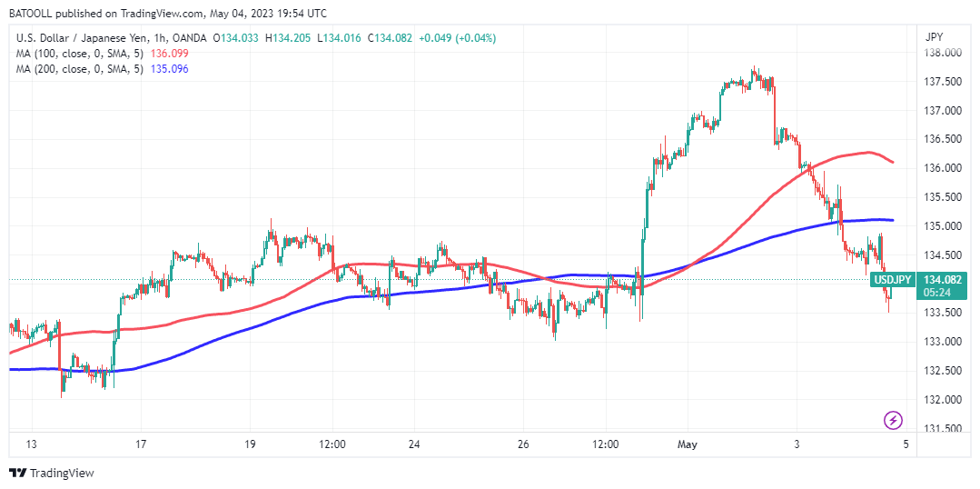The width and height of the screenshot is (980, 489).
Task: Click the purple lightning bolt icon
Action: point(893,420)
